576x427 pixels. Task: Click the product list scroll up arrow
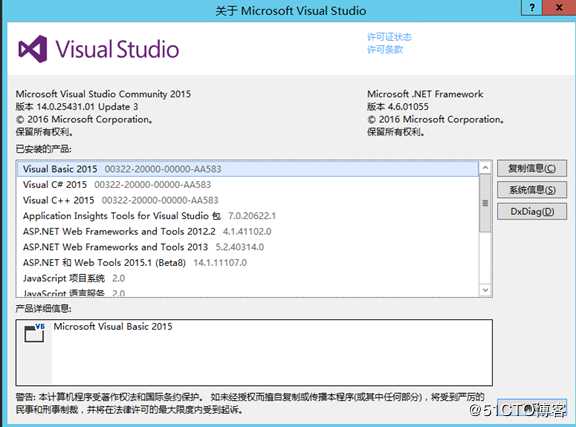(x=485, y=168)
